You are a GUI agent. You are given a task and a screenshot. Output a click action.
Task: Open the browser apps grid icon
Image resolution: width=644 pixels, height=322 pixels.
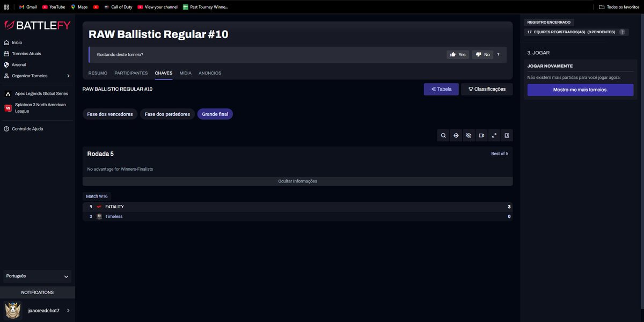click(x=6, y=7)
